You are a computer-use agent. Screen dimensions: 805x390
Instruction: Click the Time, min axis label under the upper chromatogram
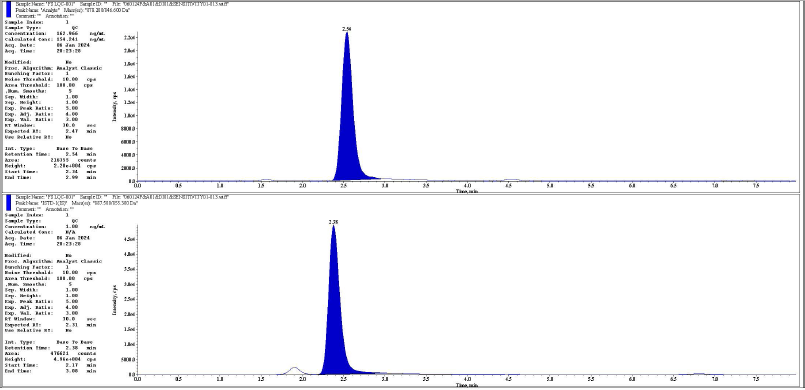click(467, 191)
